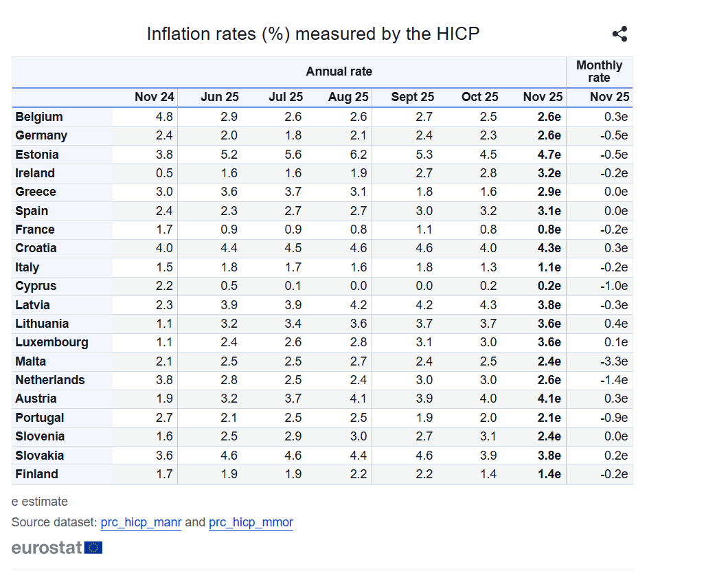Screen dimensions: 728x571
Task: Select the Aug 25 column header
Action: 348,97
